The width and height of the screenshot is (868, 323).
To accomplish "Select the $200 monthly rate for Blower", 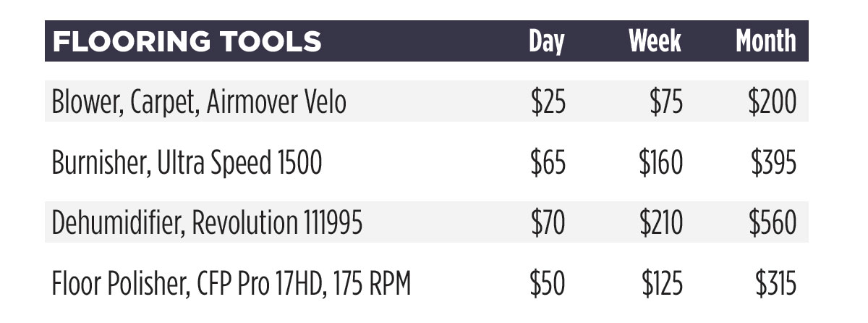I will pyautogui.click(x=773, y=103).
